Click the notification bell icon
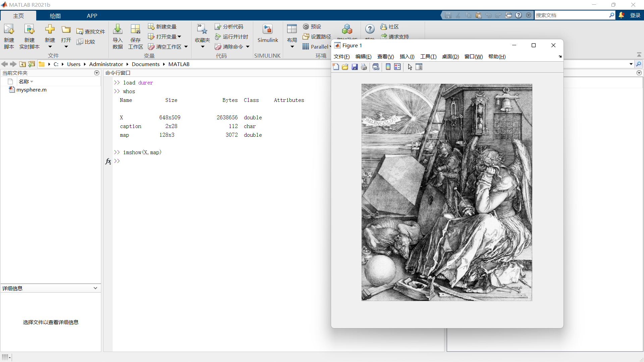Screen dimensions: 644x362 click(621, 15)
